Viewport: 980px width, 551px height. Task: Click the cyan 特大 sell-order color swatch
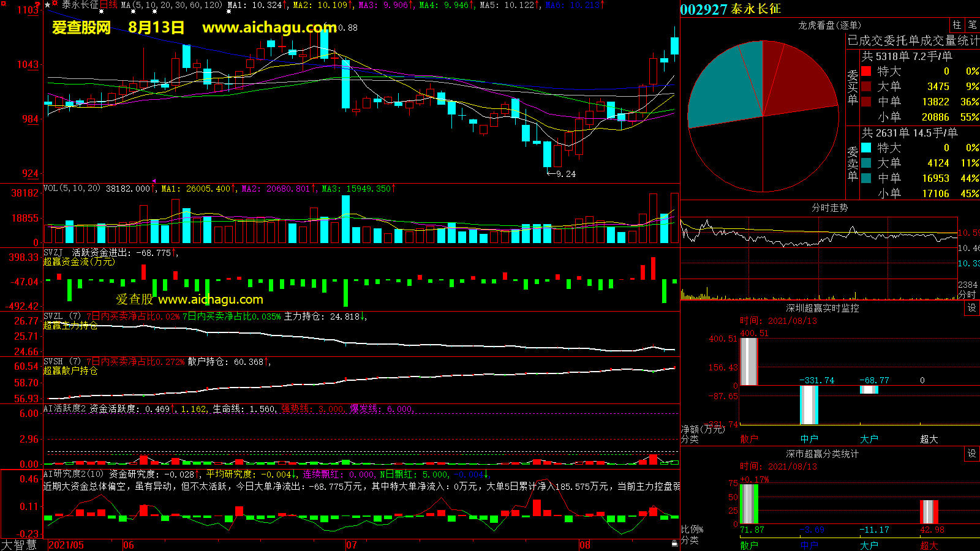coord(866,148)
